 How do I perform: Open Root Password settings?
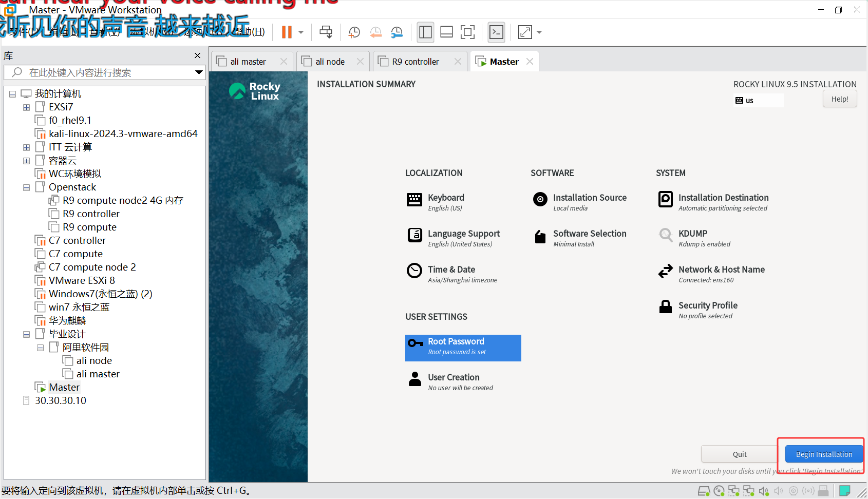[x=463, y=348]
